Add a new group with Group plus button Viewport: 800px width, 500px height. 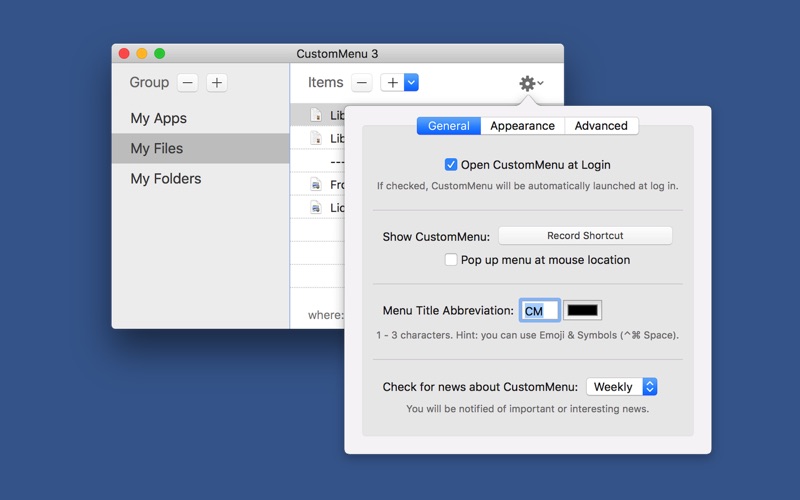217,83
